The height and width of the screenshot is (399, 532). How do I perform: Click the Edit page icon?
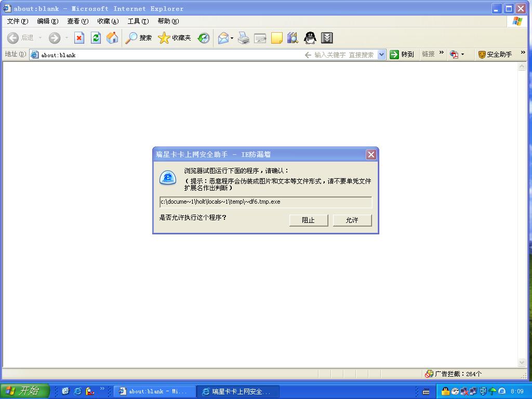[x=260, y=37]
